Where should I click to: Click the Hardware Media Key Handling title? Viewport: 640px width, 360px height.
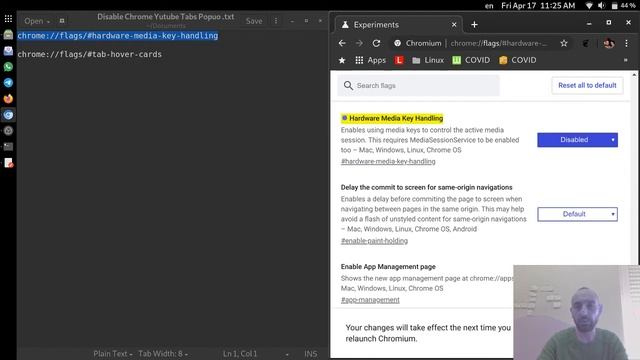[396, 118]
